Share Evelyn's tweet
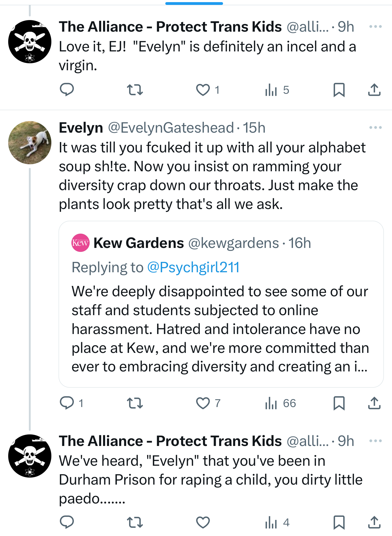This screenshot has height=536, width=392. pyautogui.click(x=374, y=403)
